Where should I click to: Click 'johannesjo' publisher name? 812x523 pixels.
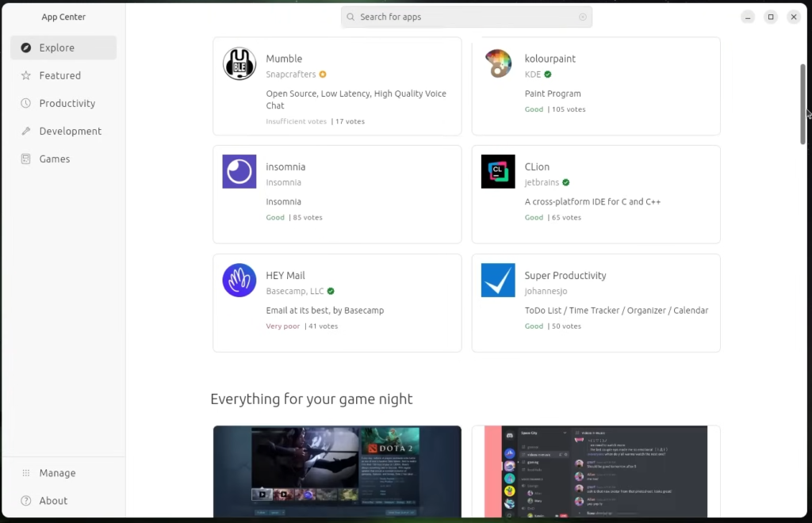(546, 292)
